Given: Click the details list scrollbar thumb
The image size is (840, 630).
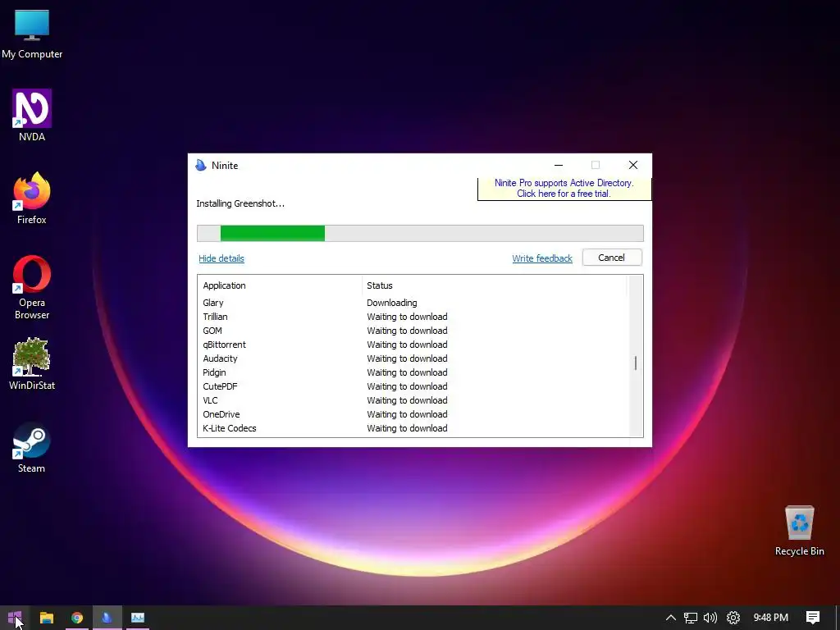Looking at the screenshot, I should (x=636, y=363).
